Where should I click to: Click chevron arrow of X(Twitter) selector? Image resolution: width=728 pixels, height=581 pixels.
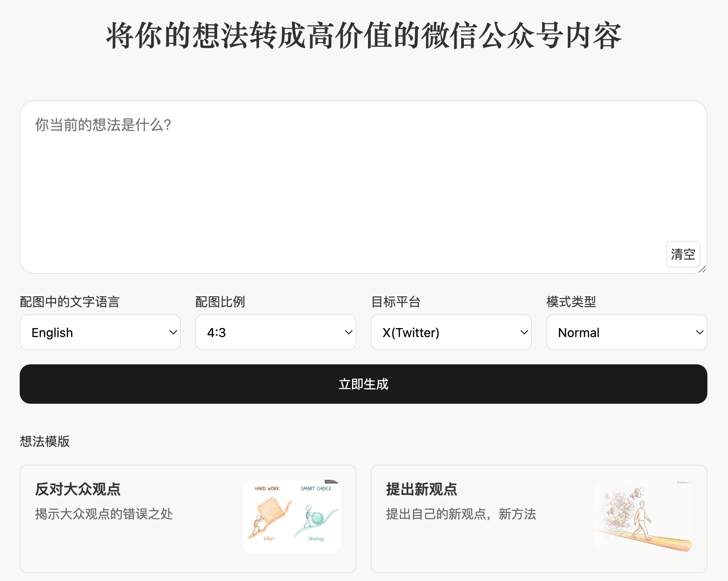[524, 333]
